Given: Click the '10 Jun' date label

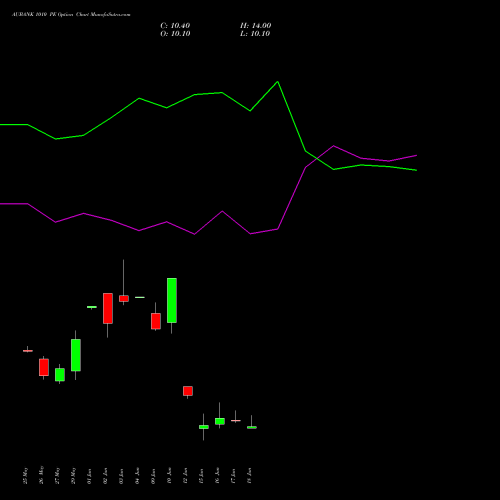Looking at the screenshot, I should click(170, 476).
